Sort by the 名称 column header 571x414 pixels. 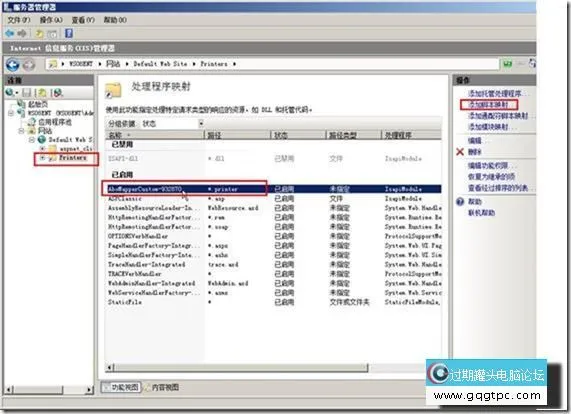coord(155,135)
